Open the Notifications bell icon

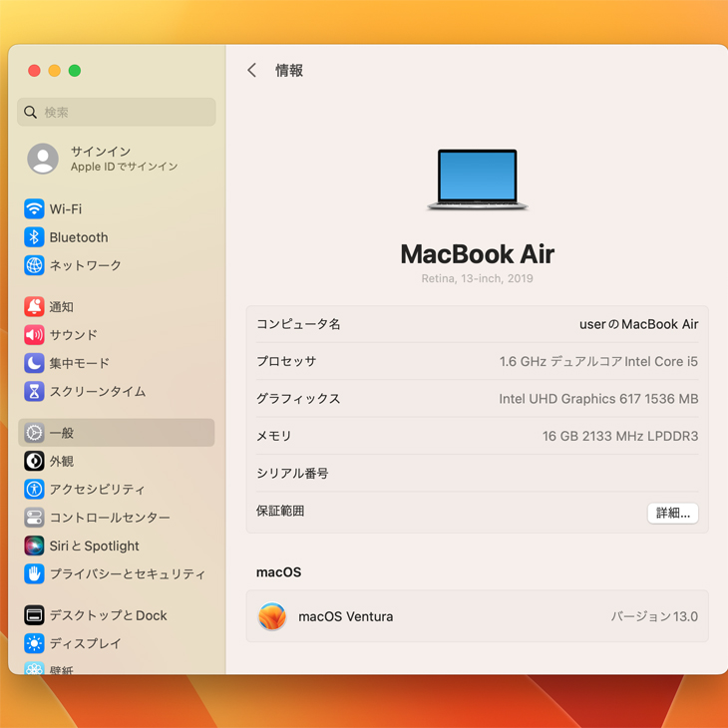[34, 307]
